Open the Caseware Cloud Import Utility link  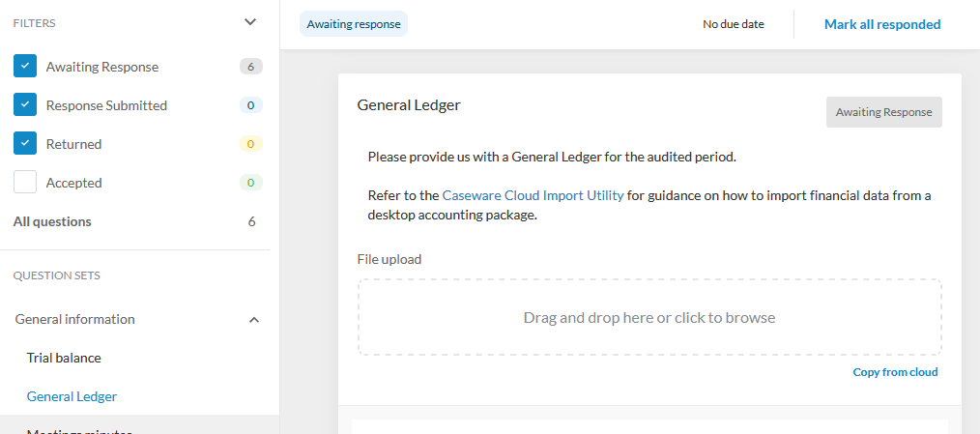point(533,195)
